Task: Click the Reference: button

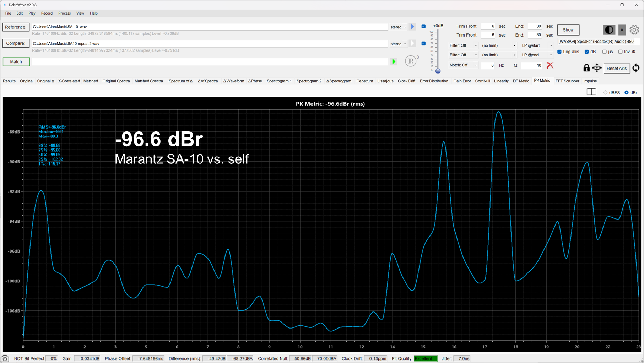Action: click(x=16, y=27)
